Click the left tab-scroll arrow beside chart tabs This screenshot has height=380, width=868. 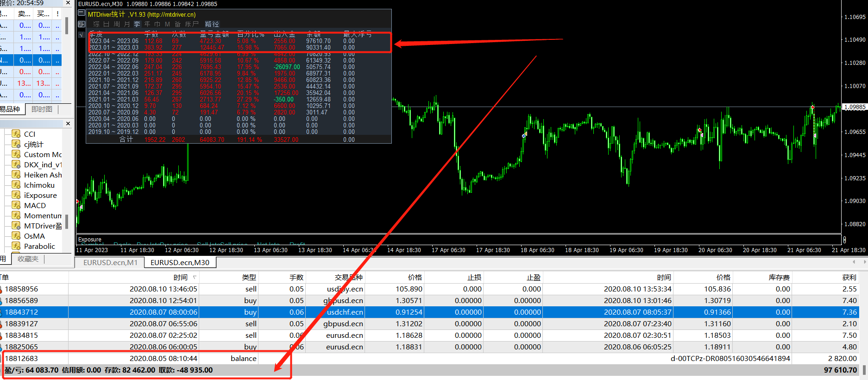tap(854, 262)
